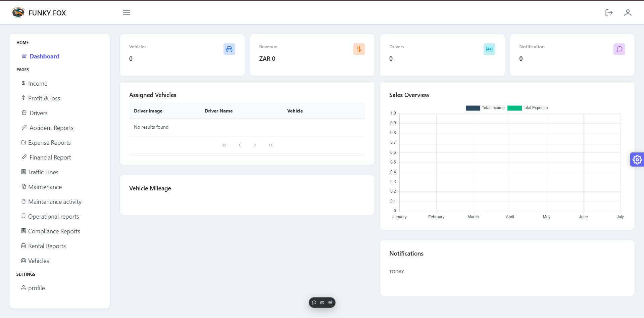Open the Dashboard link under HOME

44,56
